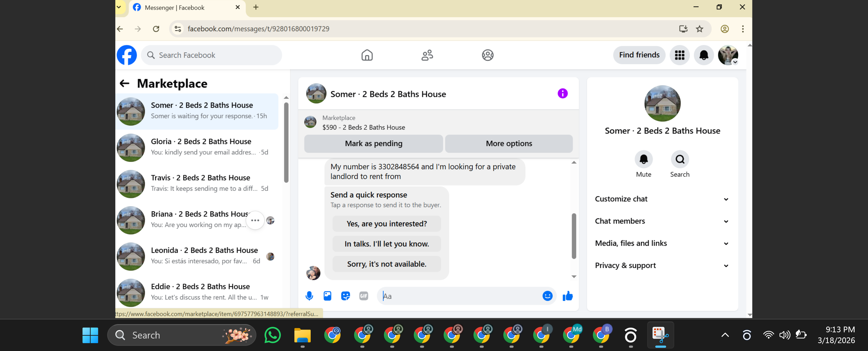The image size is (868, 351).
Task: Attach a file using the photo icon
Action: [x=327, y=296]
